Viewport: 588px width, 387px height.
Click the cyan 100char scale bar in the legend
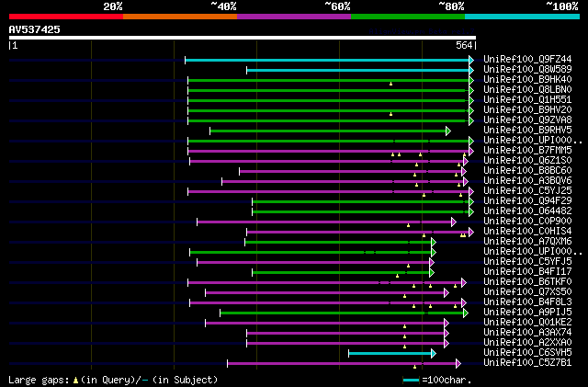pyautogui.click(x=411, y=381)
